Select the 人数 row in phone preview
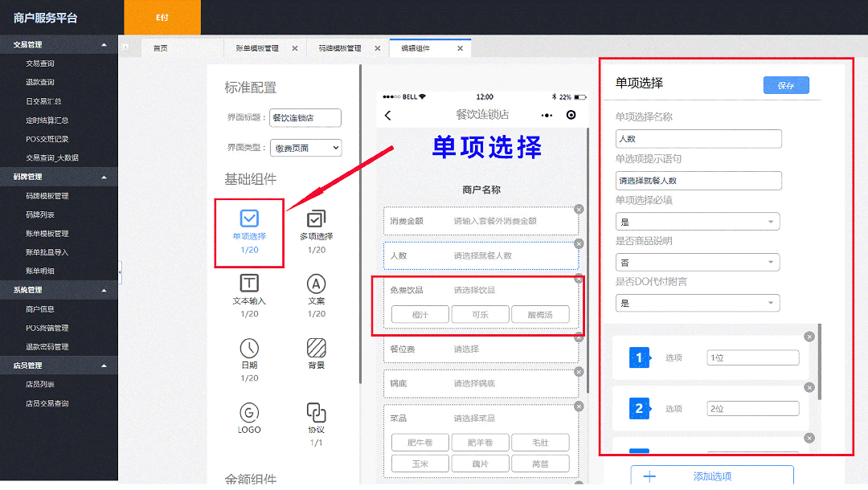Image resolution: width=868 pixels, height=490 pixels. (x=481, y=255)
